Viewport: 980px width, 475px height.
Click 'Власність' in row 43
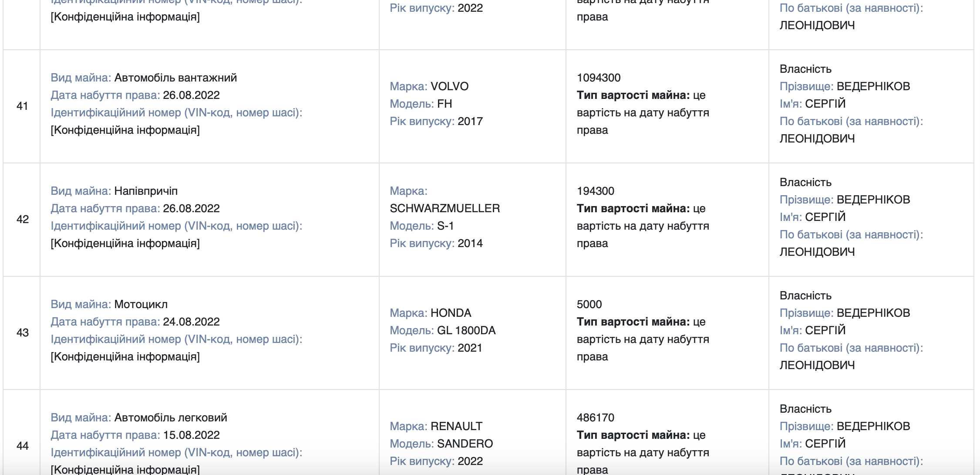[x=805, y=295]
